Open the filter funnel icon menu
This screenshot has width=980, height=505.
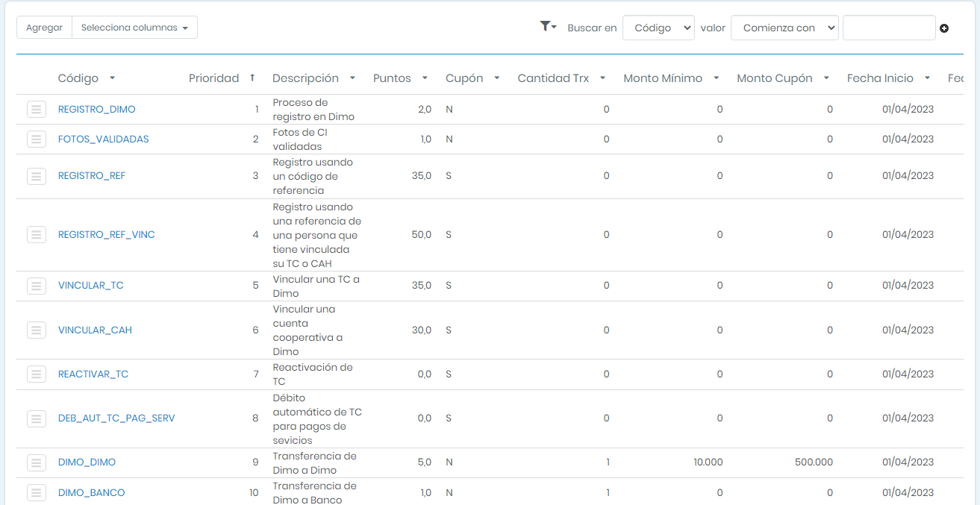(548, 27)
